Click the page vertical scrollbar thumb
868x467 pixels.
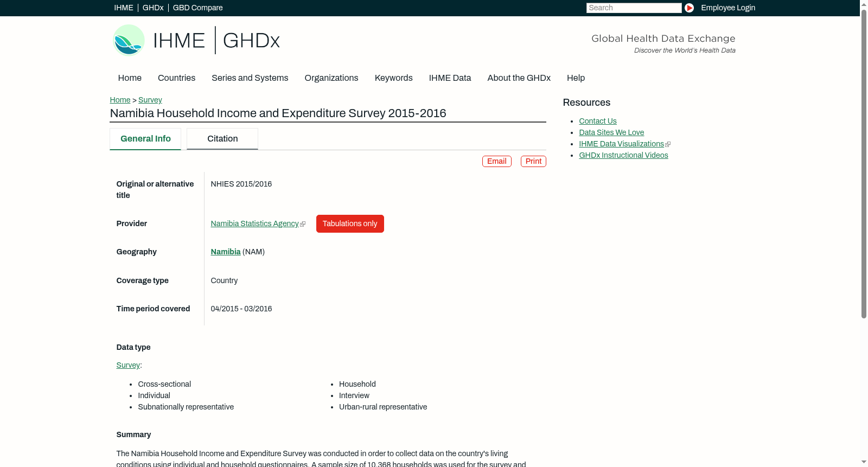pyautogui.click(x=864, y=164)
